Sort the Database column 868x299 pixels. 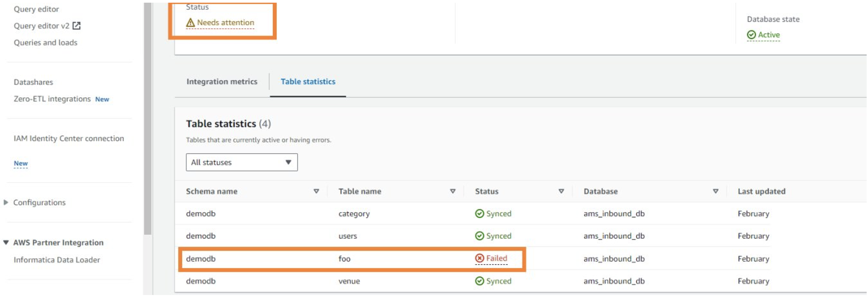715,191
